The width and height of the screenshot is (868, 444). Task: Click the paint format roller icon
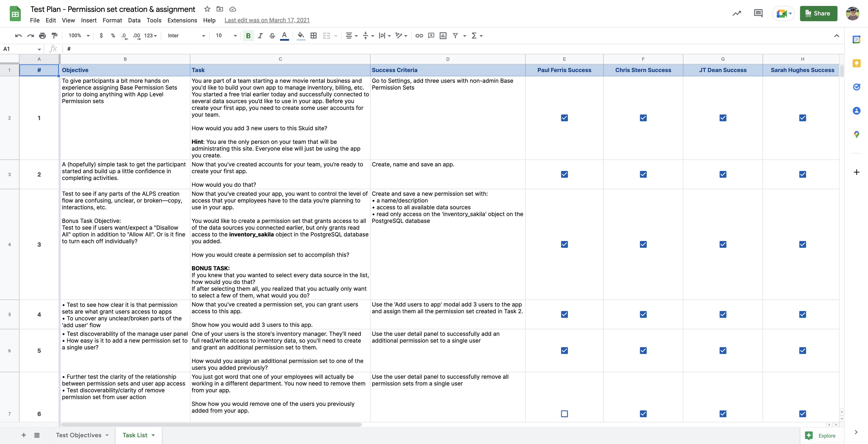pyautogui.click(x=54, y=35)
